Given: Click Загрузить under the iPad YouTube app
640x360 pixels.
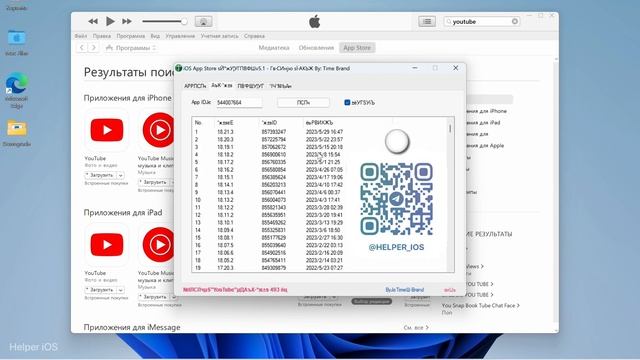Looking at the screenshot, I should click(100, 290).
